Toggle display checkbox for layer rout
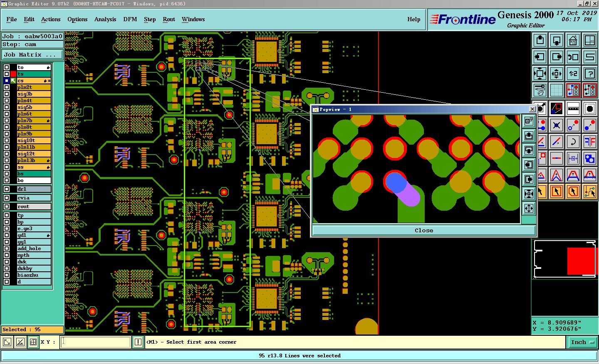Image resolution: width=599 pixels, height=364 pixels. coord(7,207)
